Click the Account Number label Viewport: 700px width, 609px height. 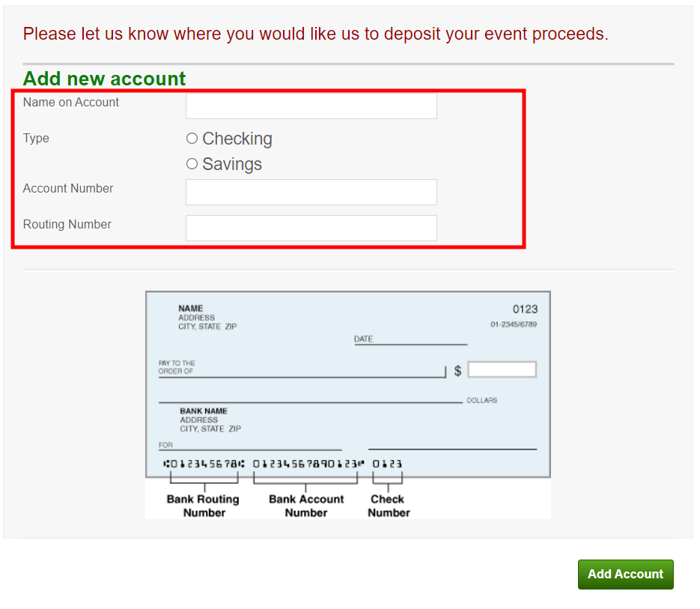pos(68,189)
